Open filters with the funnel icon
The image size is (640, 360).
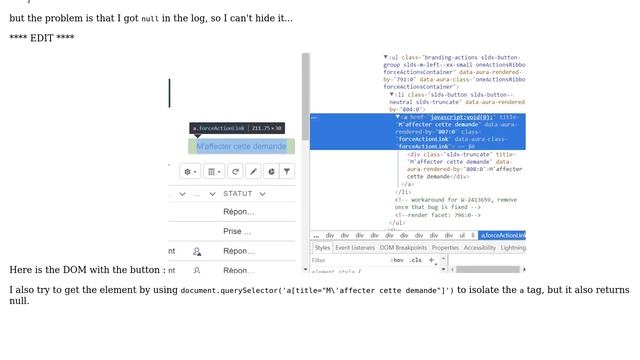(287, 172)
